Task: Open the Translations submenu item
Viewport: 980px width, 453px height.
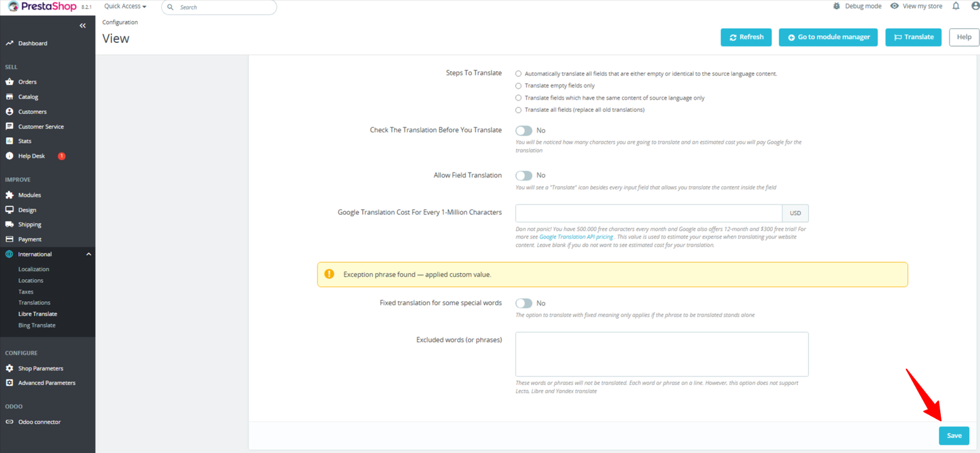Action: coord(34,303)
